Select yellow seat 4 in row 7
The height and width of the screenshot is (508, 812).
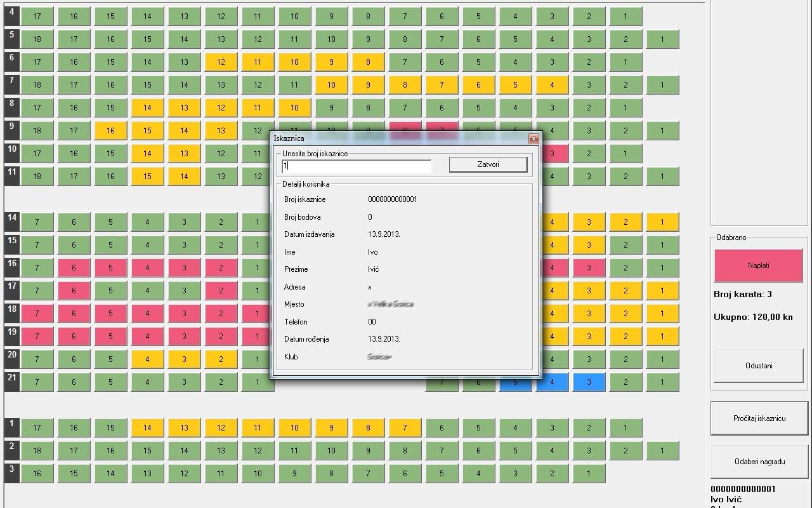552,85
